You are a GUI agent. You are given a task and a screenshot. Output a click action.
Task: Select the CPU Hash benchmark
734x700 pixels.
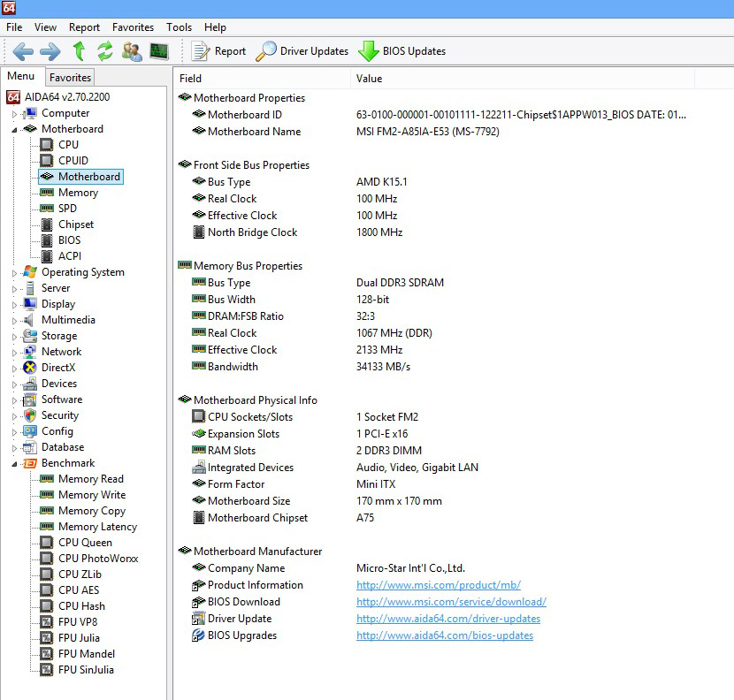(73, 606)
